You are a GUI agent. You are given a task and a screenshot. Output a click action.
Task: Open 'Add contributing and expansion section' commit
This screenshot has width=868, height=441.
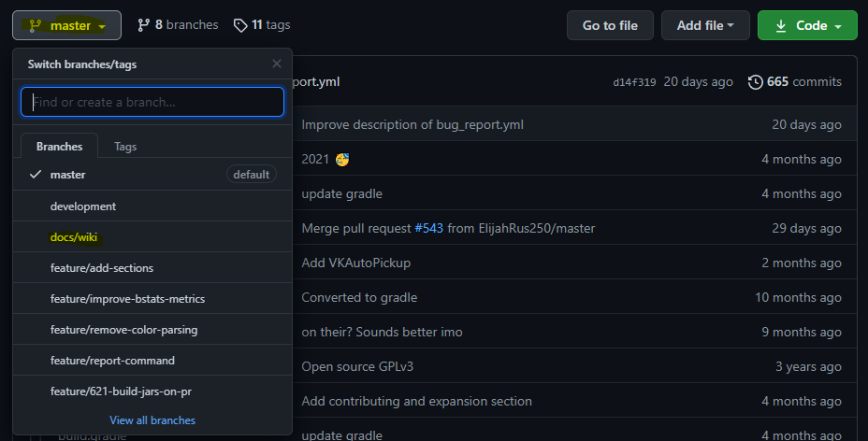tap(417, 401)
